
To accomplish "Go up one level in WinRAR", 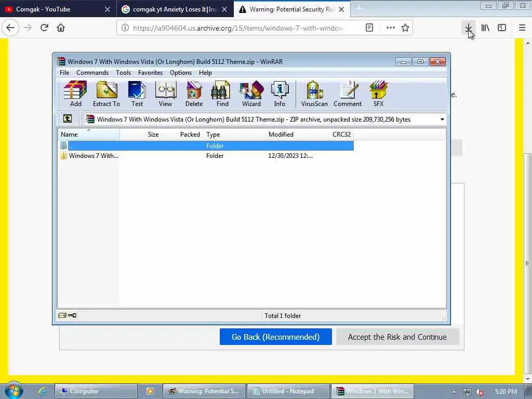I will click(x=68, y=119).
